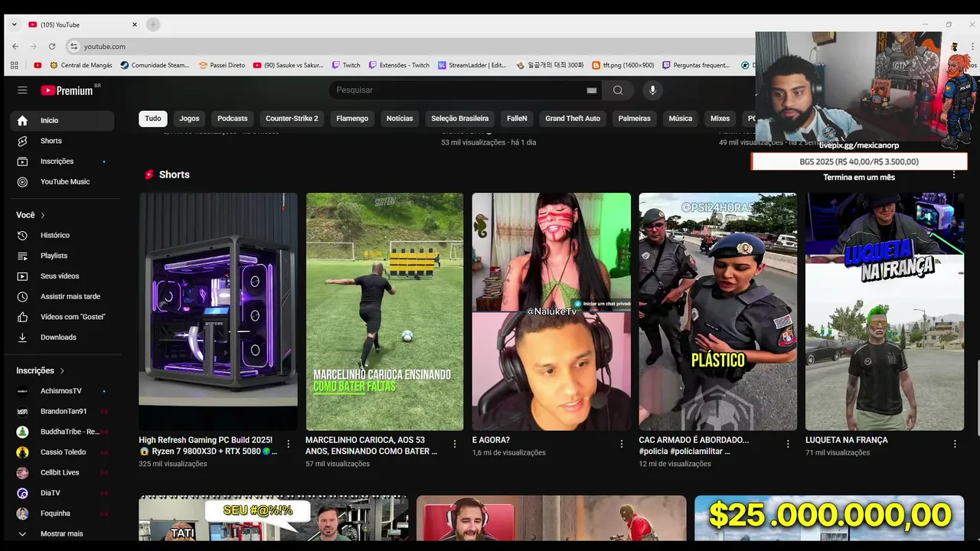980x551 pixels.
Task: Open Shorts in the sidebar
Action: point(62,141)
